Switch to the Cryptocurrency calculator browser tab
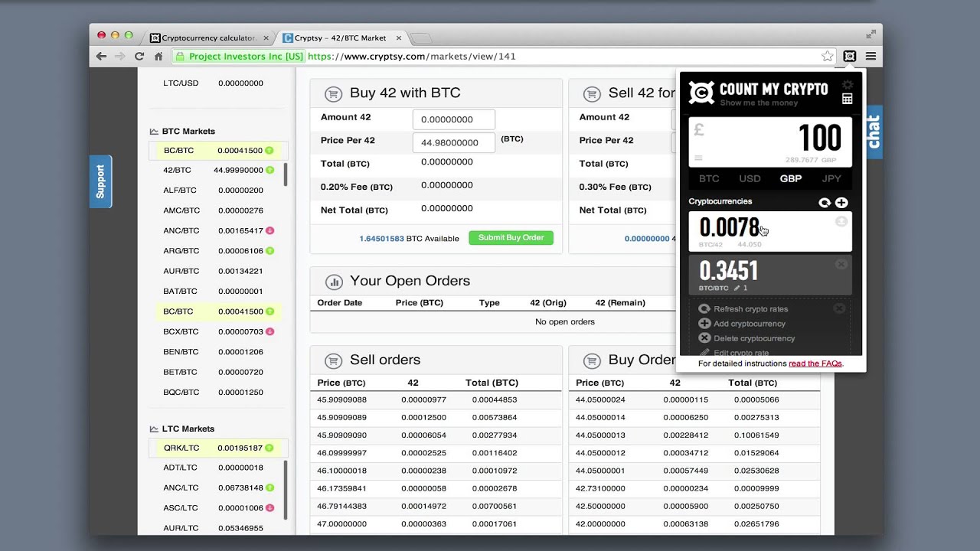The height and width of the screenshot is (551, 980). pos(207,37)
